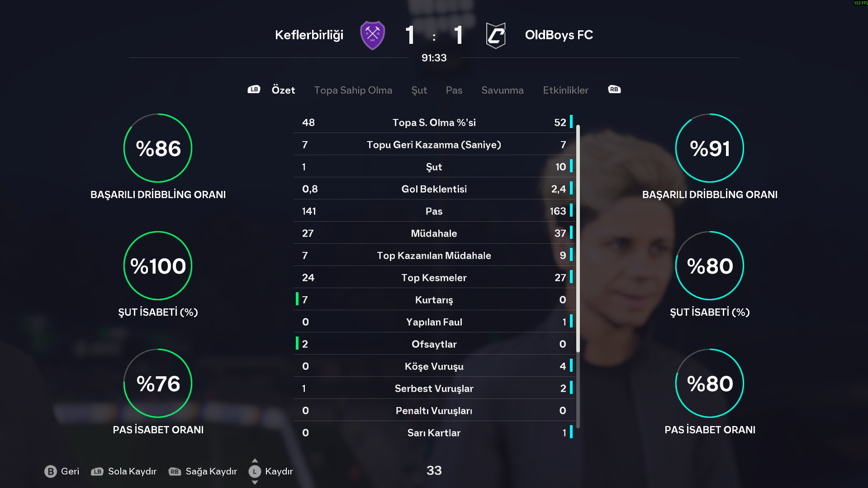Switch to the Topa Sahip Olma tab
The image size is (868, 488).
[x=353, y=90]
